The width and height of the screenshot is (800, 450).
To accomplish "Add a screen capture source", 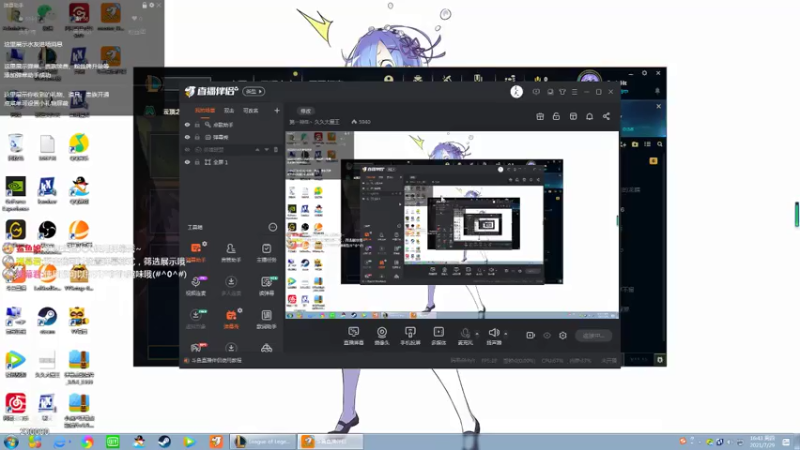I will (353, 336).
